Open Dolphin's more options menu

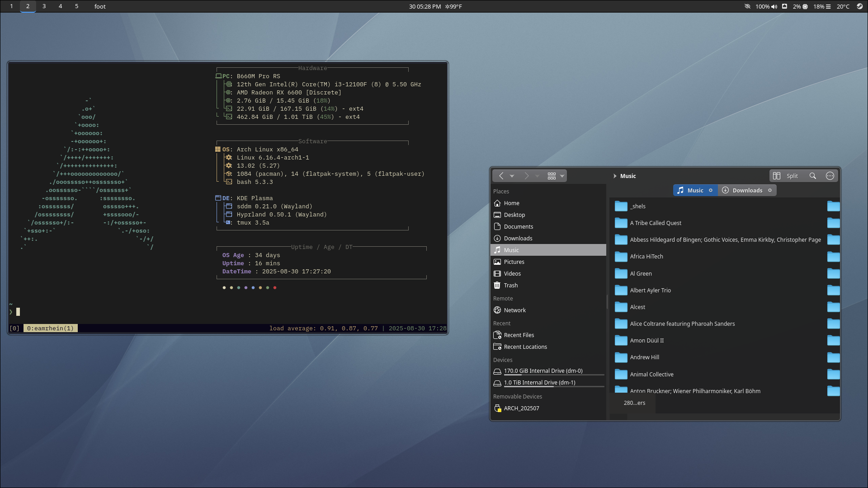point(830,176)
